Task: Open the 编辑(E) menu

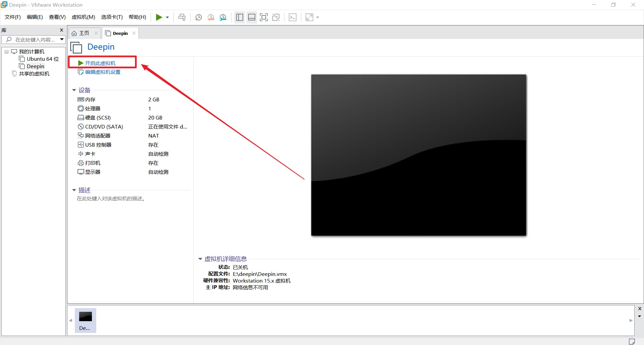Action: 35,17
